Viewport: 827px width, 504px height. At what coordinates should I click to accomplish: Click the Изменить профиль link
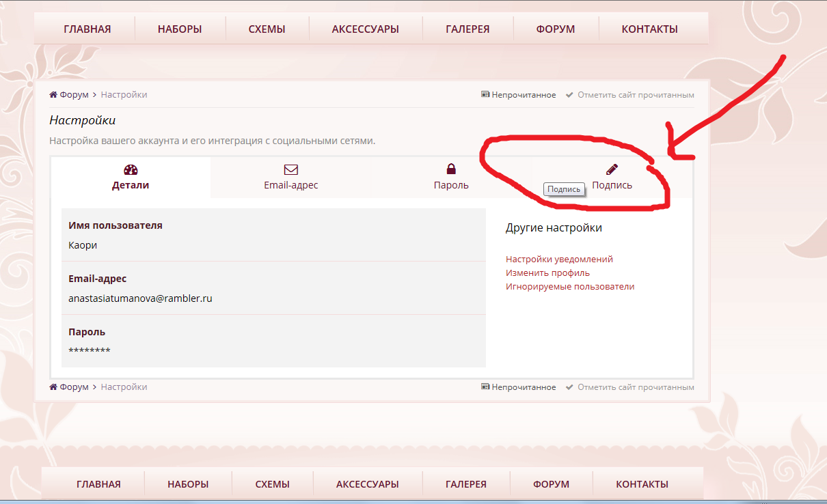coord(547,273)
